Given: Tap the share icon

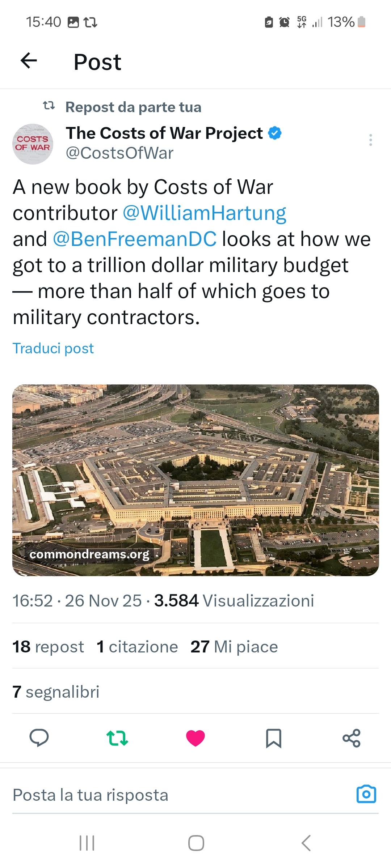Looking at the screenshot, I should click(352, 738).
